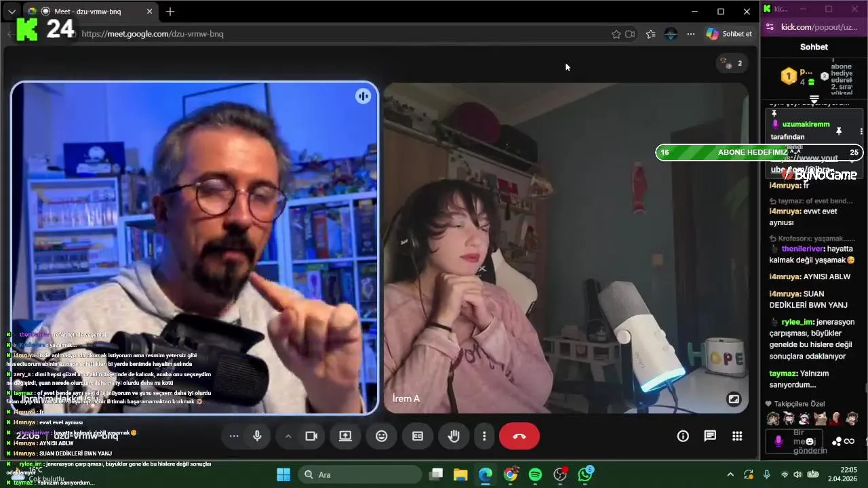
Task: Close the Meet dzu-vrmw-bnq tab
Action: (150, 12)
